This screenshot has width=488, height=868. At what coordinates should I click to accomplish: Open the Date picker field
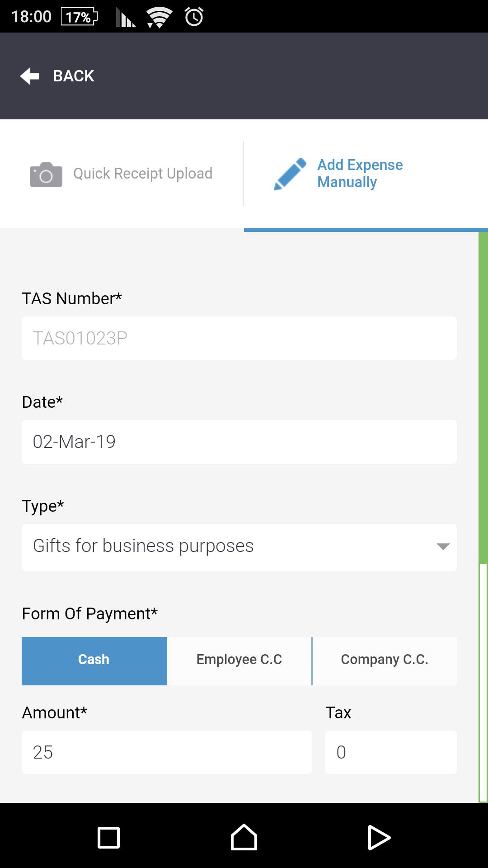point(239,442)
